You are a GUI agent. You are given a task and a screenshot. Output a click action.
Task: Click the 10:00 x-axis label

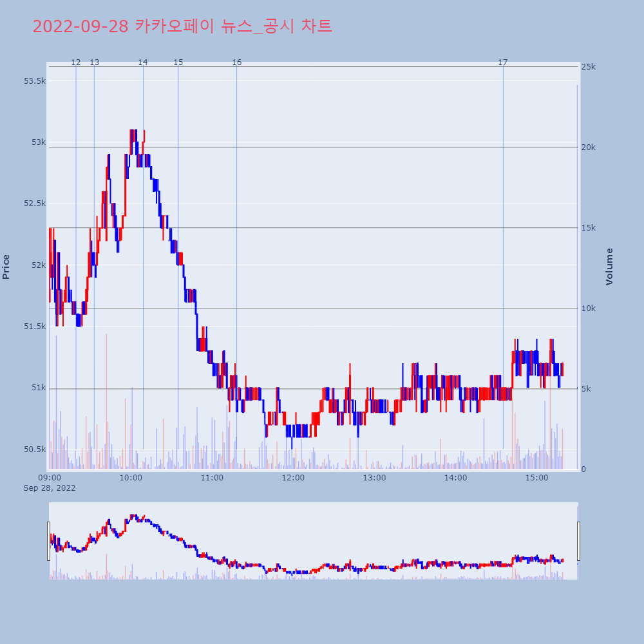click(x=131, y=478)
